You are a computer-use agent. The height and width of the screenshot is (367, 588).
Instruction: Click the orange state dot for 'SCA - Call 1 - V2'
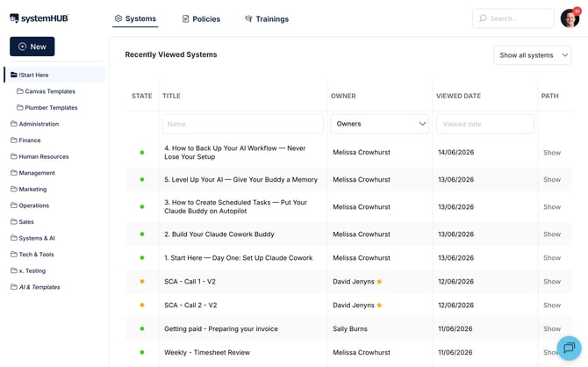click(x=142, y=282)
